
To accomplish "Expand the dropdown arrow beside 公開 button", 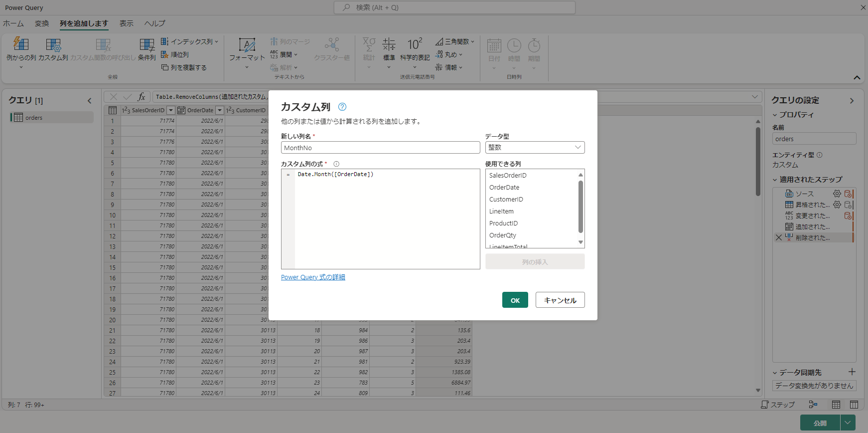I will click(848, 423).
